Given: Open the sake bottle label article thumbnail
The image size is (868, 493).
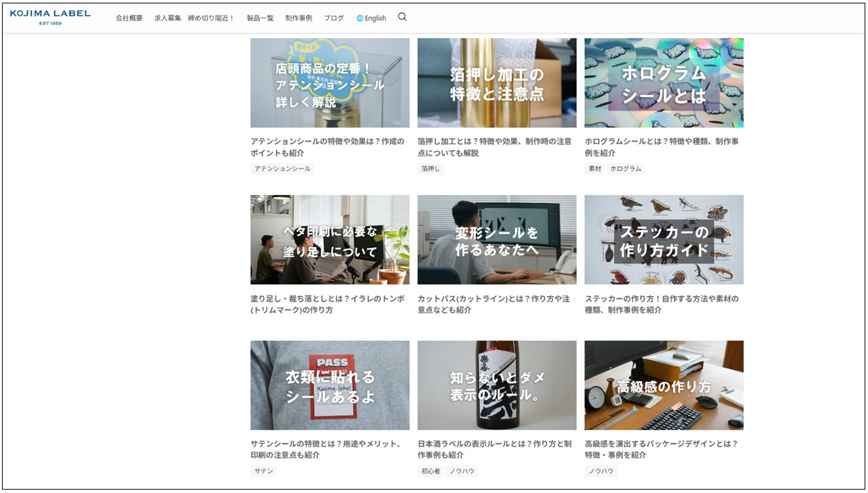Looking at the screenshot, I should point(497,385).
